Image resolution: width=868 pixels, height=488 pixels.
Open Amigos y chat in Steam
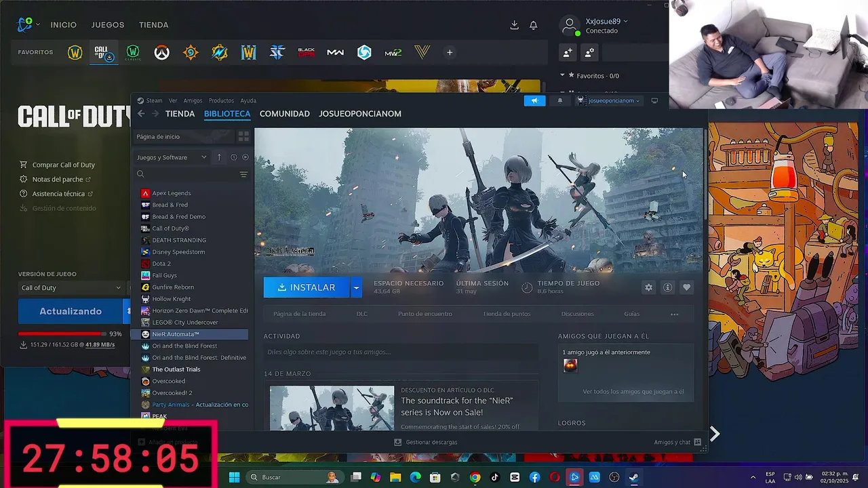[677, 443]
